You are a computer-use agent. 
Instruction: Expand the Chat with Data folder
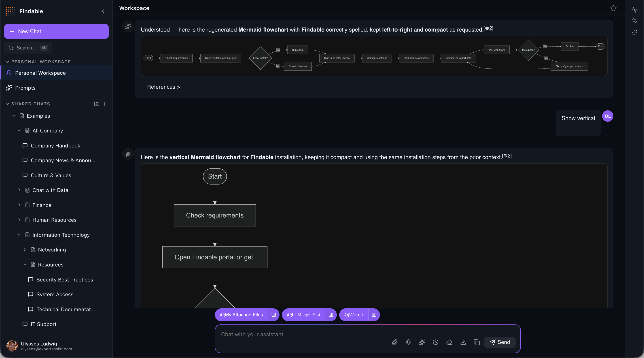(19, 190)
